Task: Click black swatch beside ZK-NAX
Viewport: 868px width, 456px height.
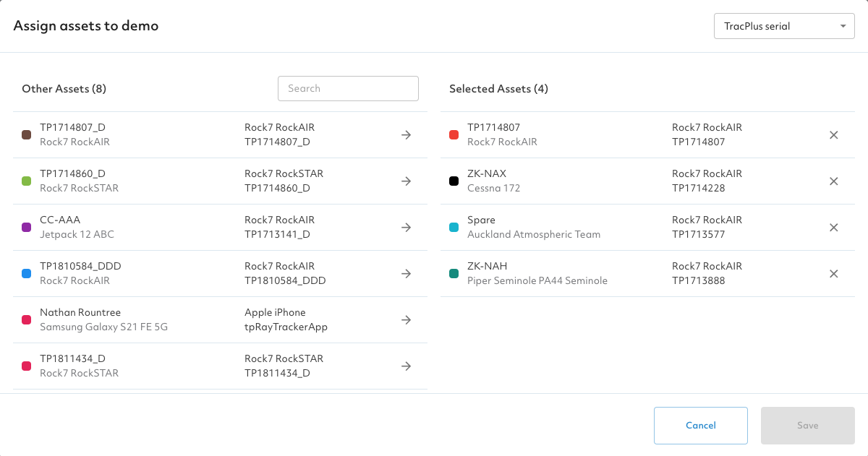Action: click(x=454, y=181)
